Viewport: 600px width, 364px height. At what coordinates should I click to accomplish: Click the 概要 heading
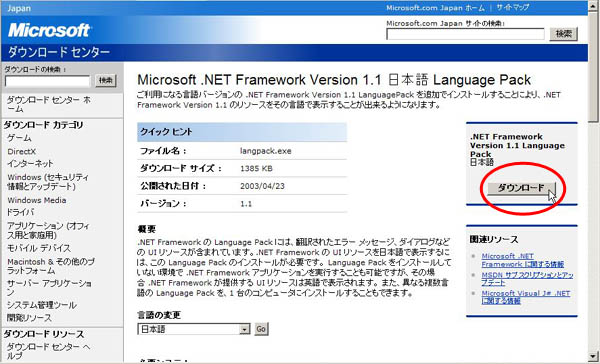pyautogui.click(x=147, y=229)
